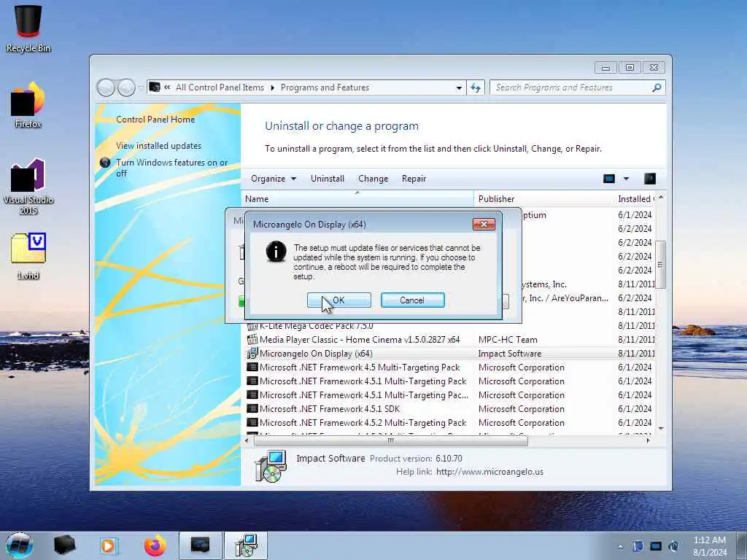The image size is (747, 560).
Task: Open Visual Studio 2015 desktop shortcut
Action: (28, 186)
